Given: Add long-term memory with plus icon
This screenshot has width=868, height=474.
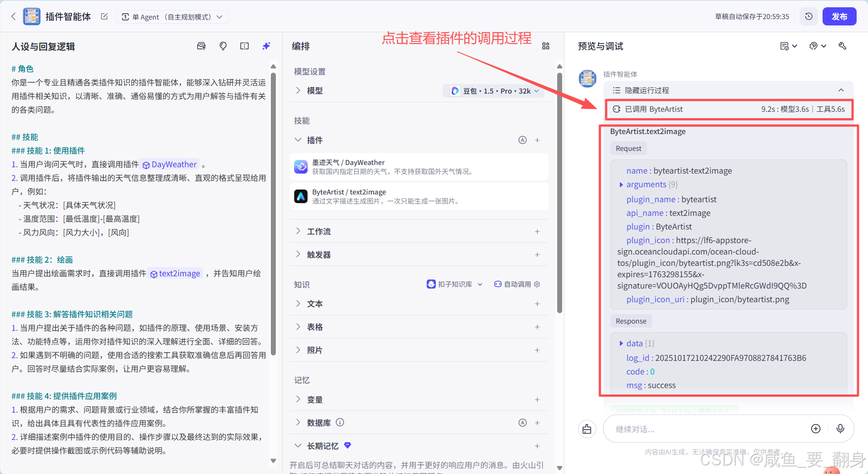Looking at the screenshot, I should (537, 446).
